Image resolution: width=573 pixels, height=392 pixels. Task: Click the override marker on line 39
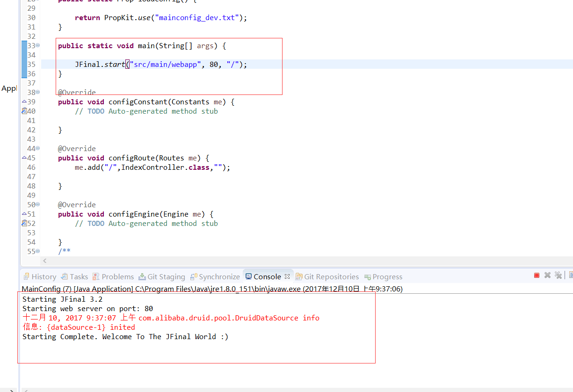(x=24, y=102)
